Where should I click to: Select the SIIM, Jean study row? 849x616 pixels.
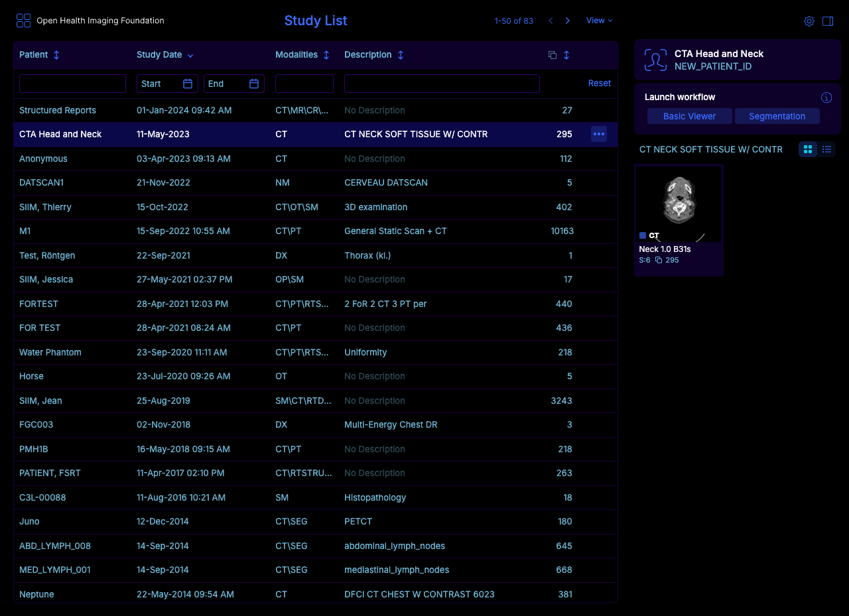315,400
